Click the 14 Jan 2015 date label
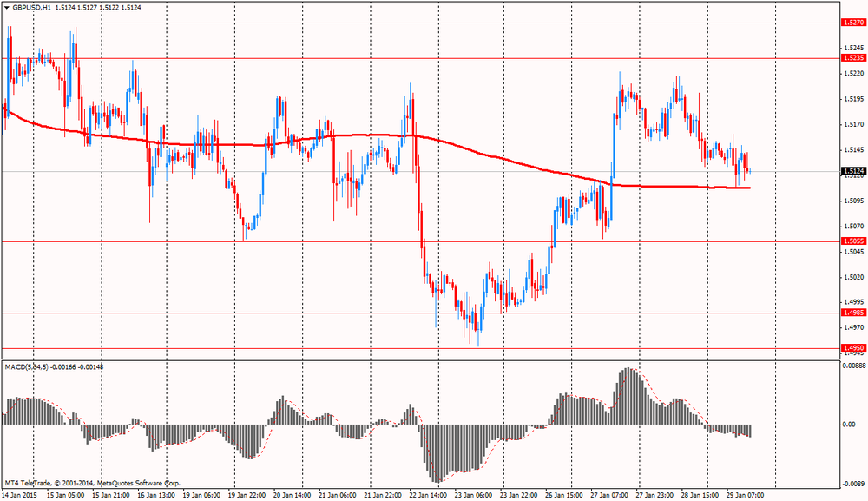Image resolution: width=868 pixels, height=501 pixels. (x=19, y=496)
